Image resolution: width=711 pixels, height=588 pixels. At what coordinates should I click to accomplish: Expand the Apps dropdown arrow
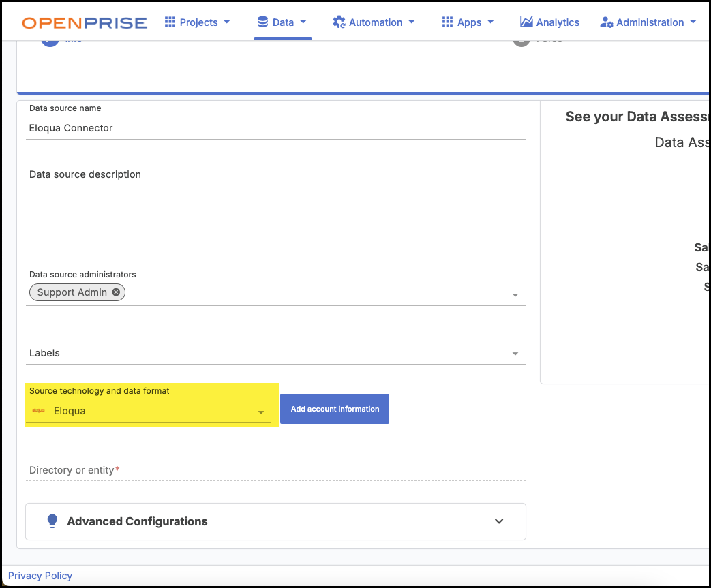pyautogui.click(x=491, y=22)
